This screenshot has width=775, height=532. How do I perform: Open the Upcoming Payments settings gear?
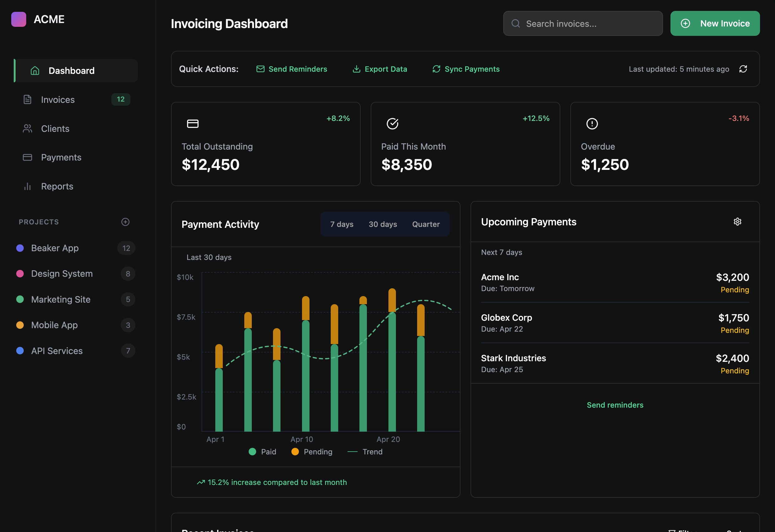pyautogui.click(x=738, y=222)
